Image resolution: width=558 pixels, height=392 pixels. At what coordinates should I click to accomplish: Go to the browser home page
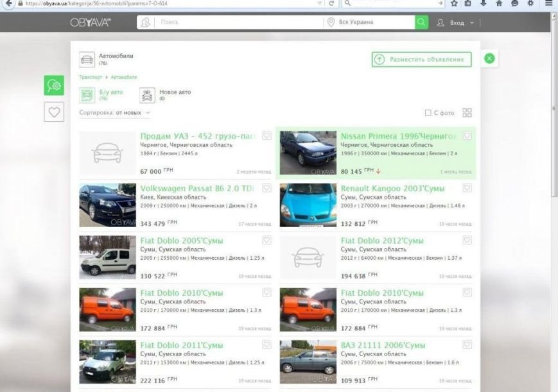point(499,3)
